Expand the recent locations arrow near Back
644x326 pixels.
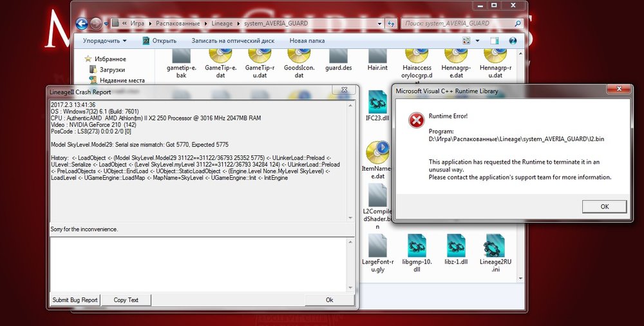(x=106, y=24)
